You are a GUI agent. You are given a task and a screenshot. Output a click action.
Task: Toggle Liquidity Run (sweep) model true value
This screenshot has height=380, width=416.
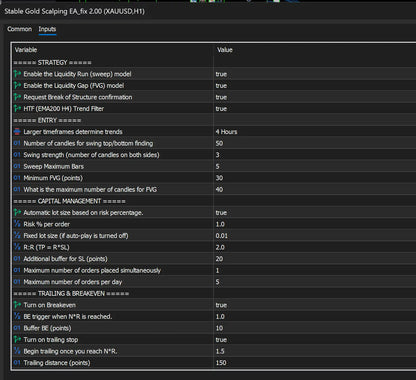tap(221, 74)
